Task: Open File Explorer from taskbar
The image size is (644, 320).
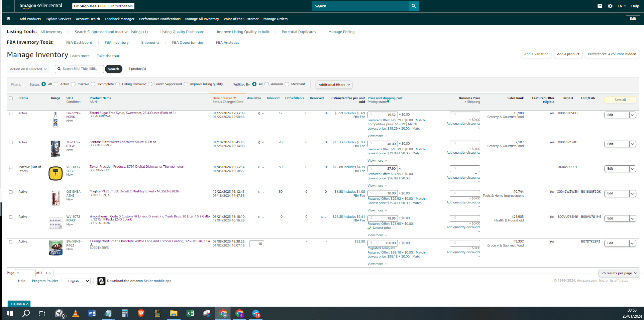Action: coord(174,313)
